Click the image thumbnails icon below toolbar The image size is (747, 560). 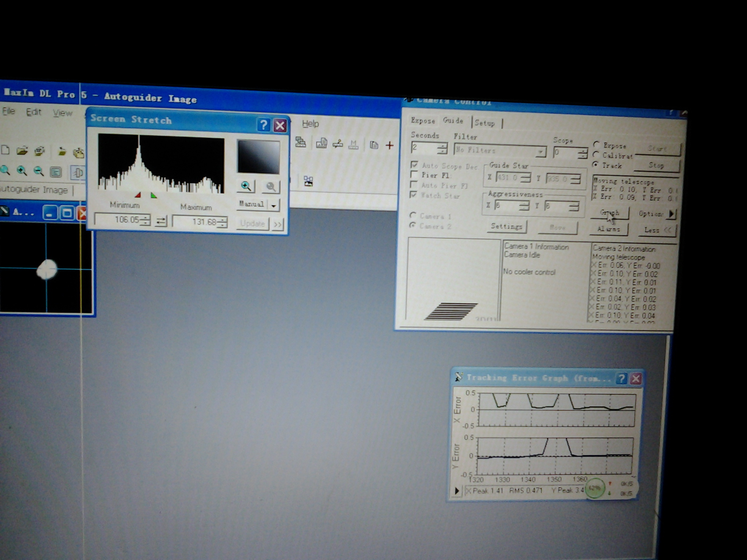click(x=308, y=181)
